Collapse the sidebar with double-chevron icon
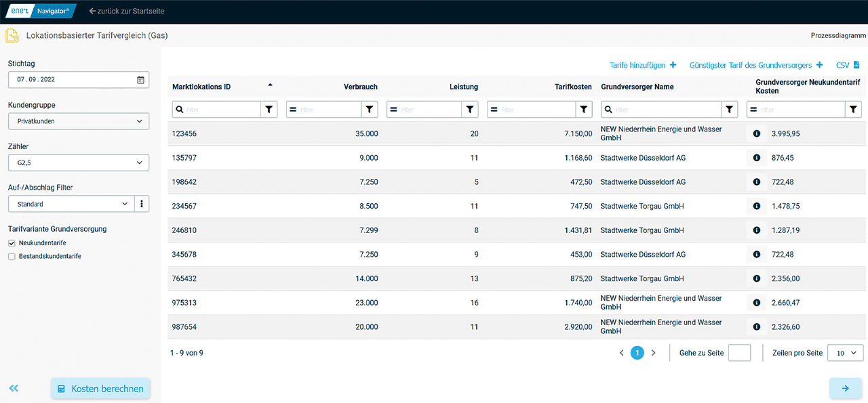Screen dimensions: 868x403 pos(14,389)
